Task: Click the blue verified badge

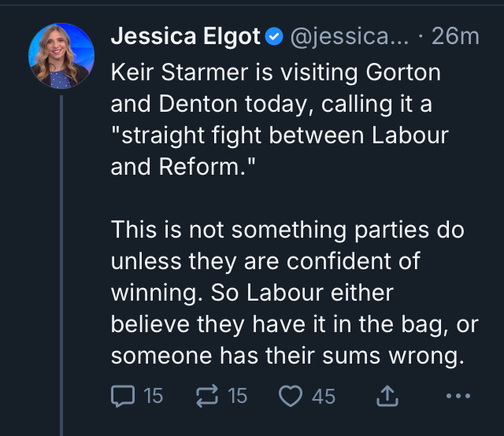Action: pyautogui.click(x=274, y=37)
